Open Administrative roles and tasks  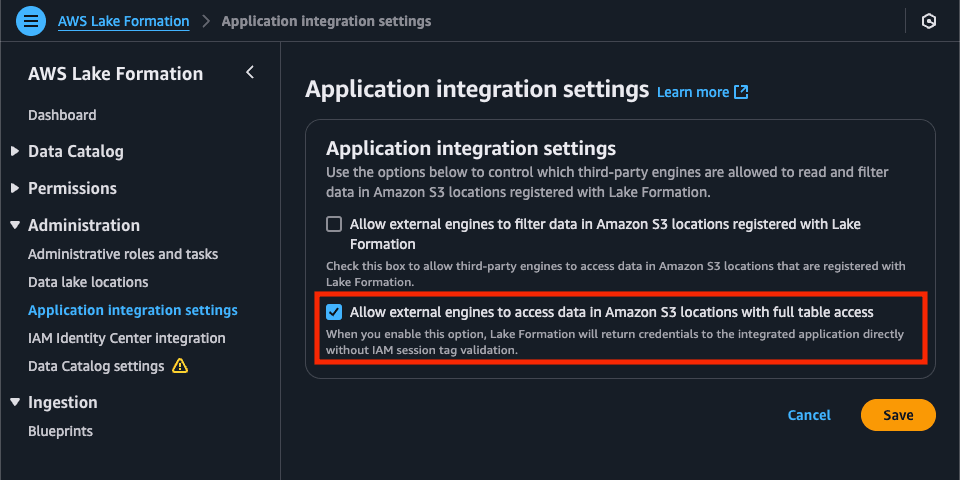click(x=123, y=254)
